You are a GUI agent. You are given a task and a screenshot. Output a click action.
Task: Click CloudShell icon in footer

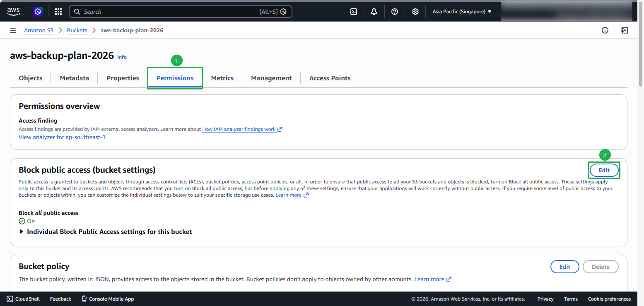click(10, 299)
